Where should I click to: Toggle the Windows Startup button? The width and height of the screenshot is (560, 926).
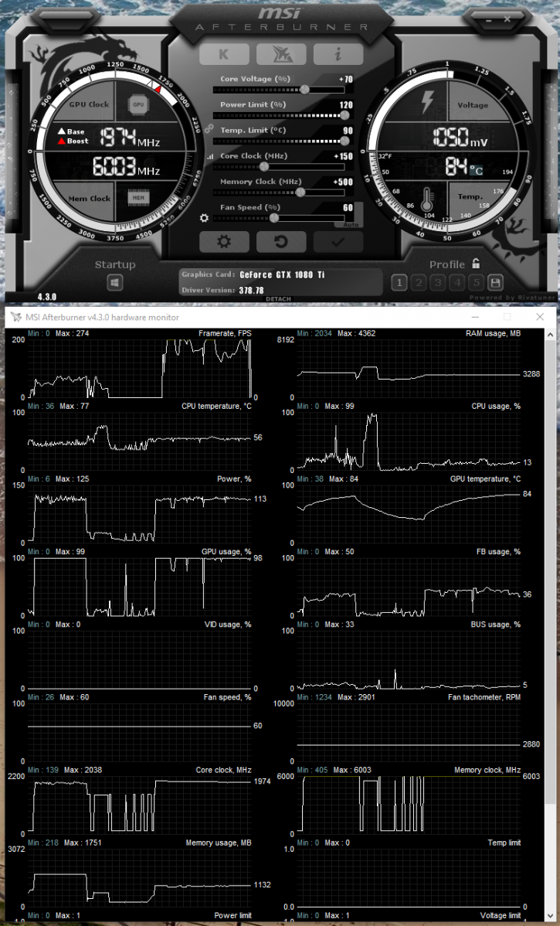[x=114, y=283]
